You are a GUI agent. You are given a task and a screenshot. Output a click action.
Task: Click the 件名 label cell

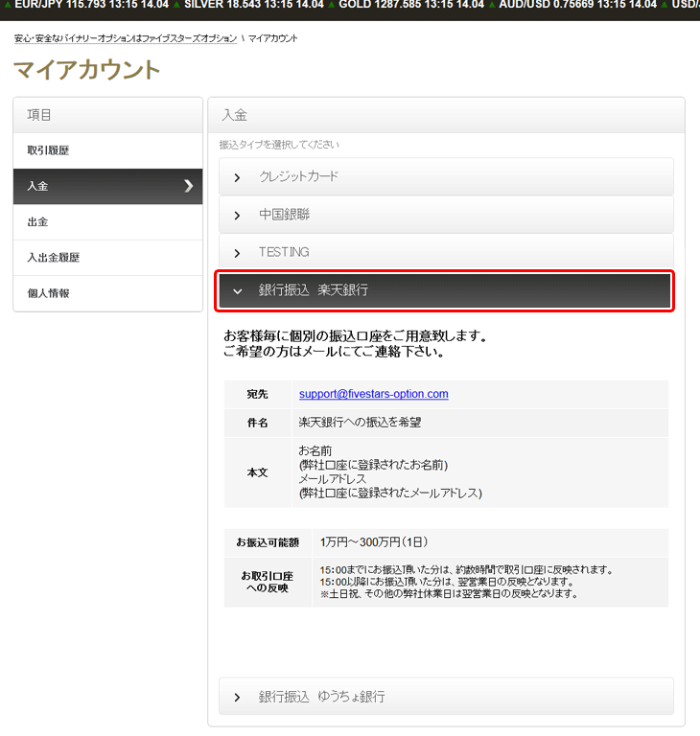[257, 423]
